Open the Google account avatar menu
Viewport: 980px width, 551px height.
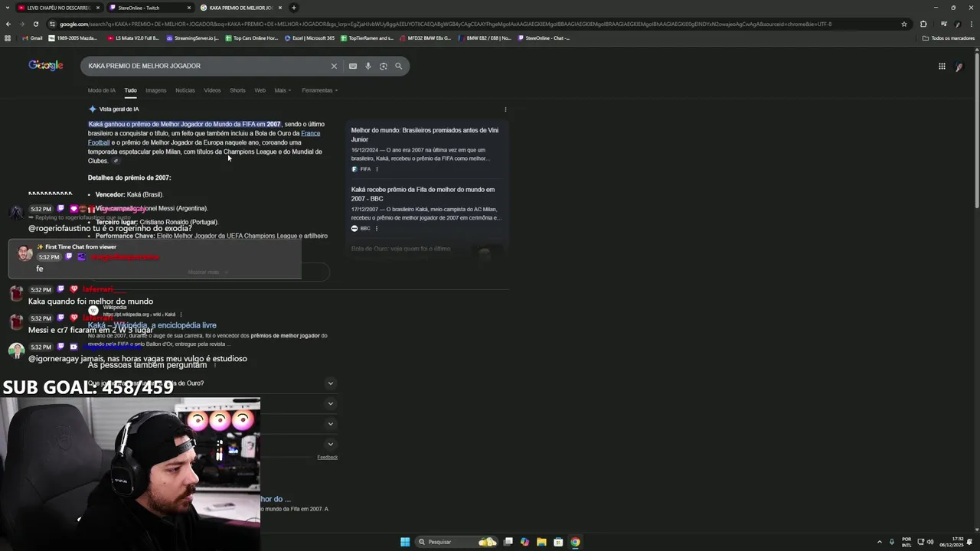click(959, 67)
